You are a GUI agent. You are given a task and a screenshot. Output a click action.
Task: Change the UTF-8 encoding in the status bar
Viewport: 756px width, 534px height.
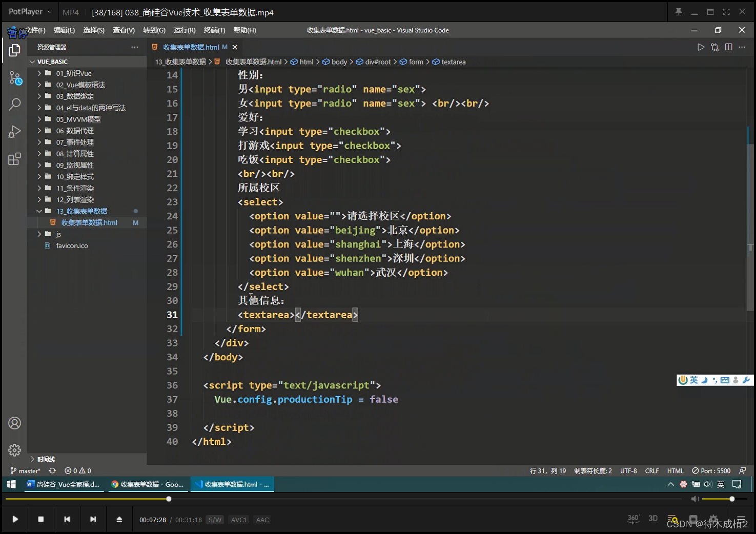pyautogui.click(x=628, y=470)
